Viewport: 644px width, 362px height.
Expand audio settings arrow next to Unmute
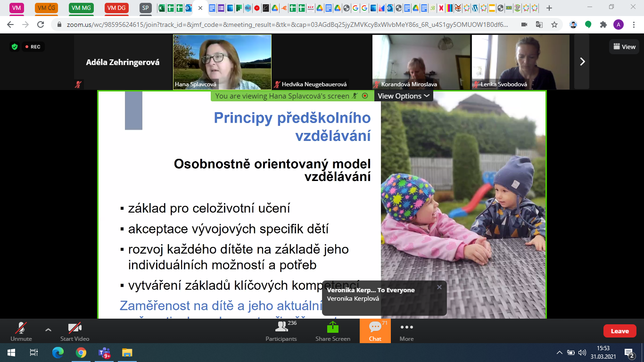(x=48, y=329)
